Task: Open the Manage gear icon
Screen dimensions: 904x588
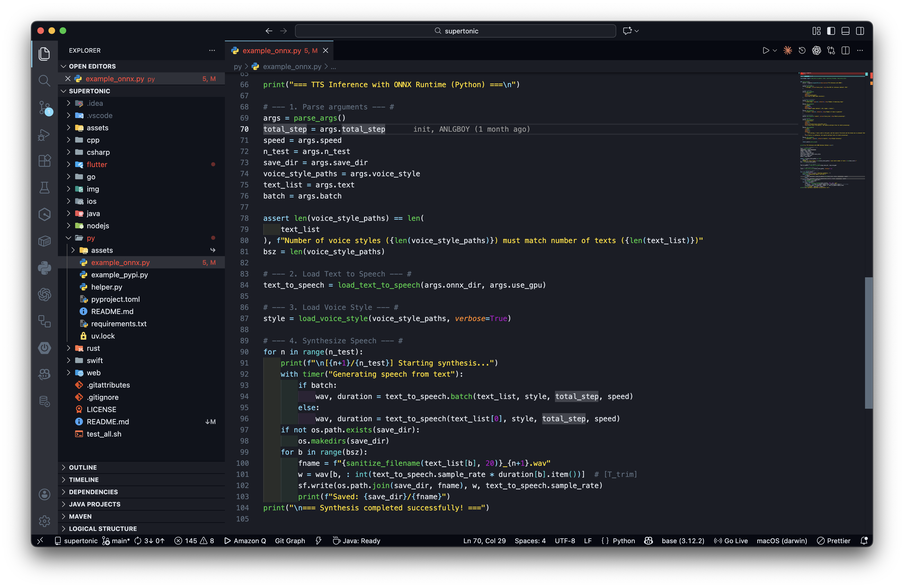Action: click(45, 521)
